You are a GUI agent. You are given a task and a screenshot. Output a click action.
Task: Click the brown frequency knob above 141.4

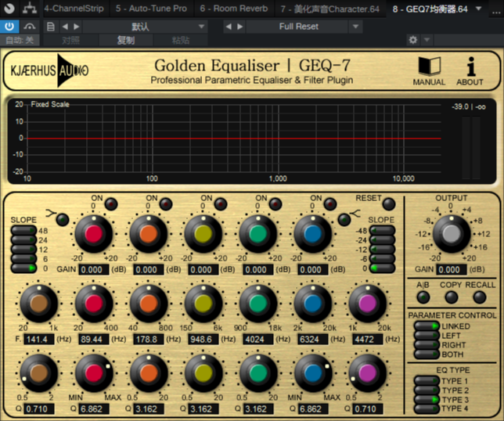(39, 303)
